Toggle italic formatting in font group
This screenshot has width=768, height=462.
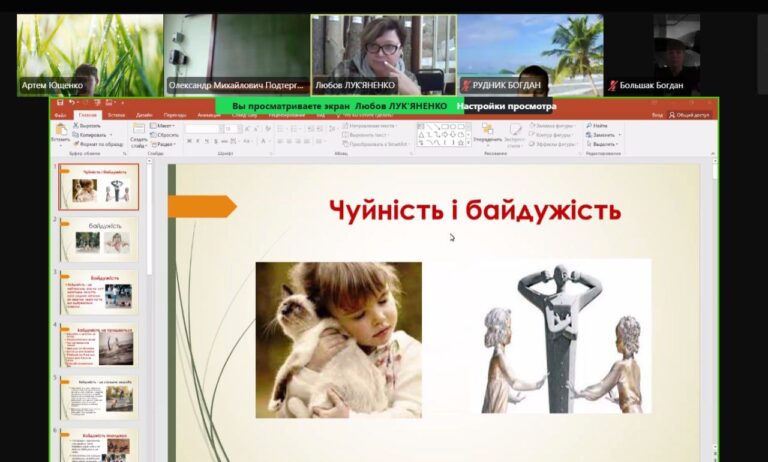tap(198, 142)
